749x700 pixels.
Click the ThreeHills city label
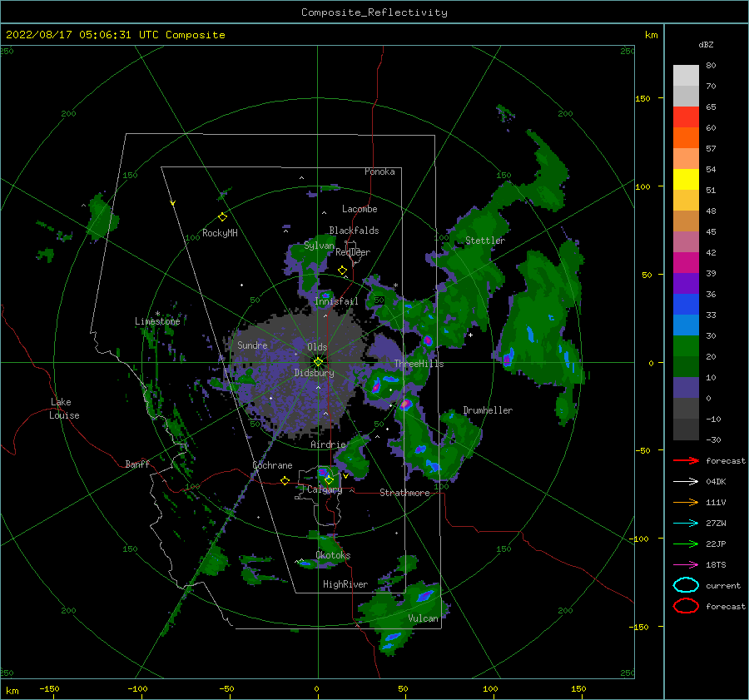pyautogui.click(x=419, y=364)
